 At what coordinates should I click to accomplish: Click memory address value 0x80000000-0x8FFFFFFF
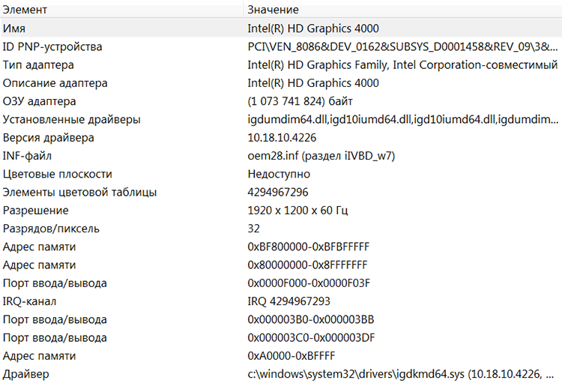tap(307, 265)
